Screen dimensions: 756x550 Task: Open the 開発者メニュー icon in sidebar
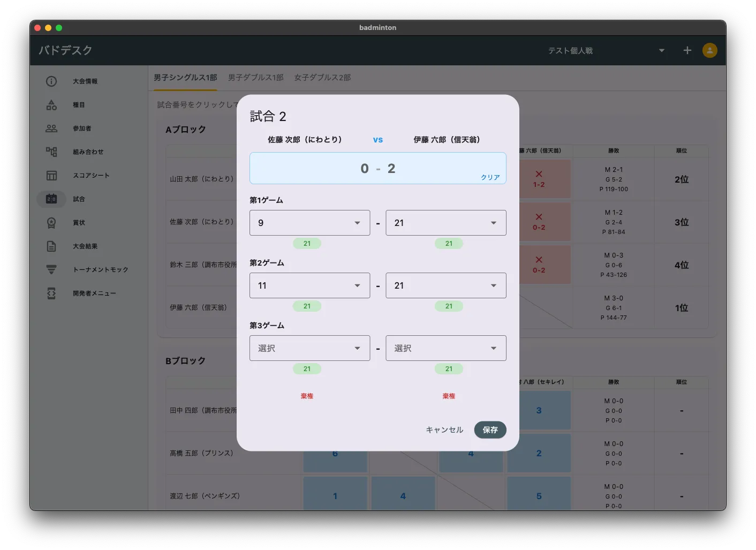(x=51, y=293)
